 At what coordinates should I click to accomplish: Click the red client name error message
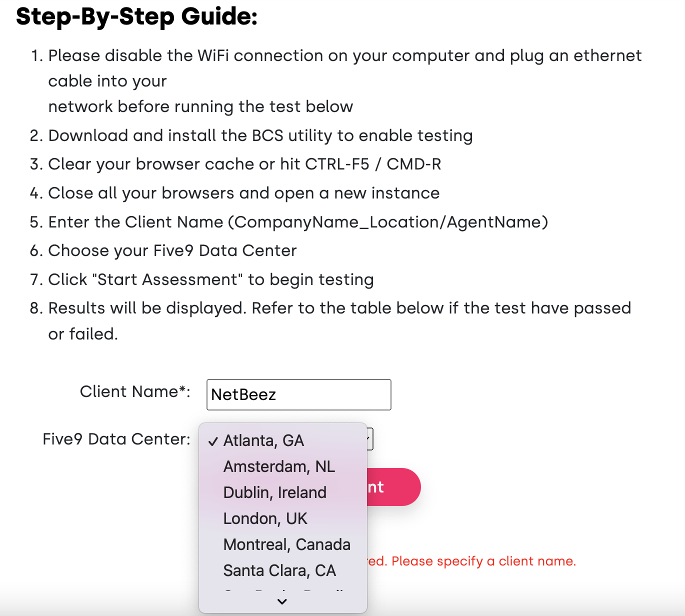[x=471, y=561]
